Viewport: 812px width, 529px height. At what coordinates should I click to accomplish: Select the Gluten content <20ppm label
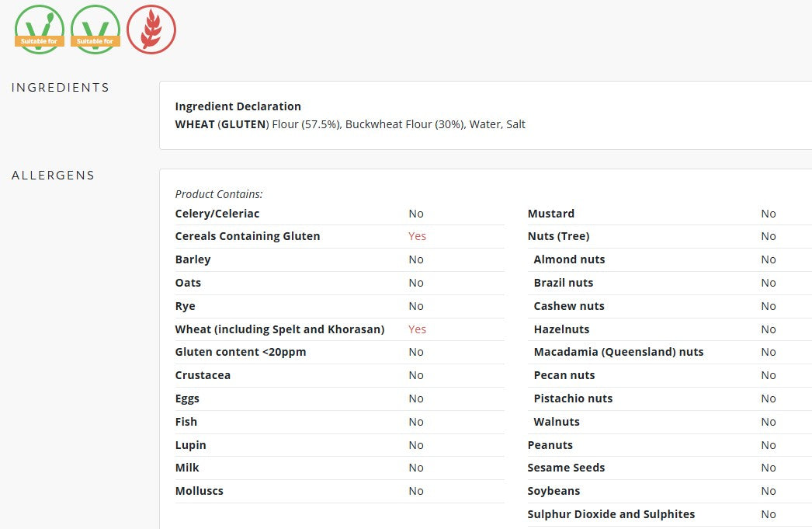[241, 352]
